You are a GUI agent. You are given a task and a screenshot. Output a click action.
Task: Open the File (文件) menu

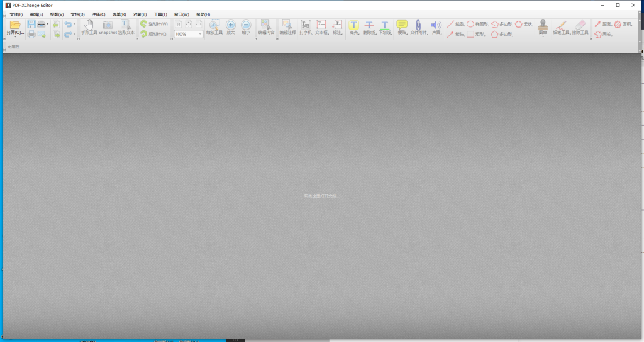(x=16, y=14)
